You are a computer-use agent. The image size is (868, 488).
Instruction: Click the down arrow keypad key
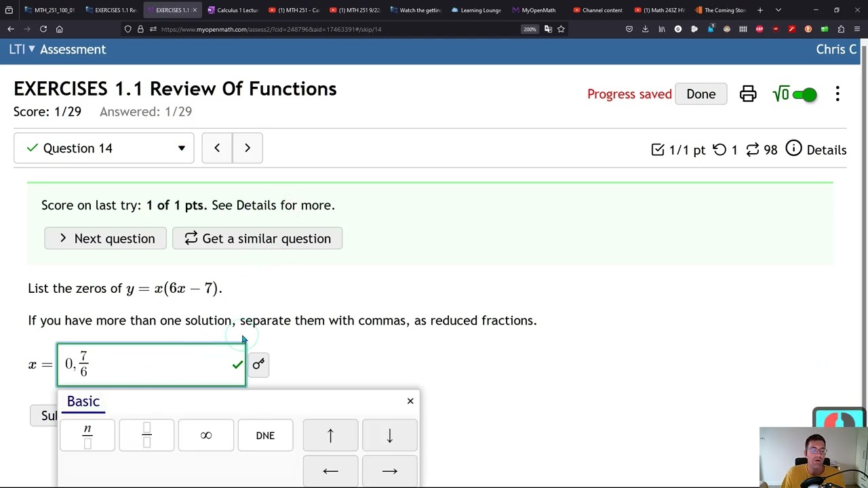(x=390, y=435)
